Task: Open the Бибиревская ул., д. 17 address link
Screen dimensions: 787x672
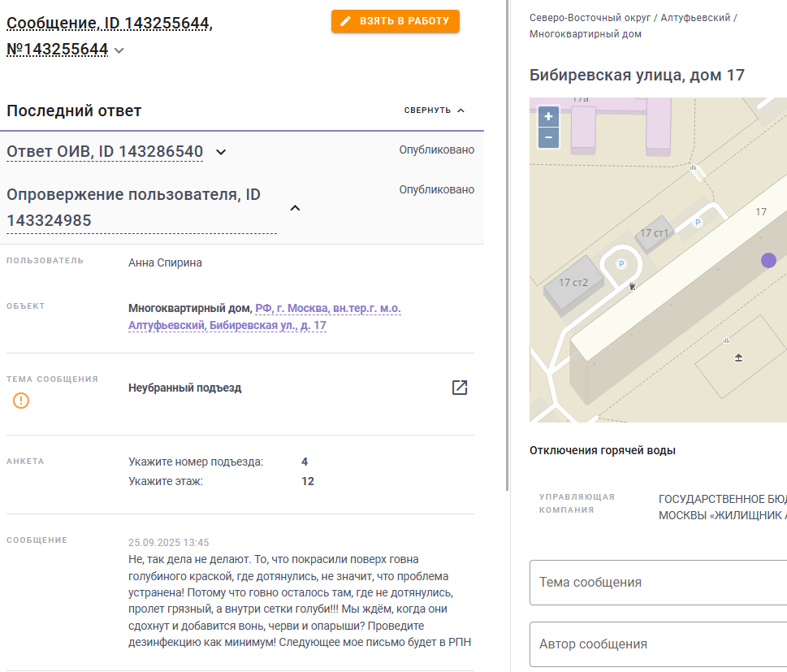Action: point(264,316)
